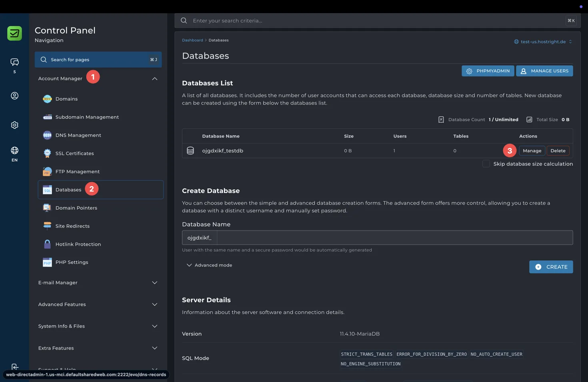Image resolution: width=588 pixels, height=382 pixels.
Task: Open the messages chat icon with 5 badge
Action: click(x=14, y=62)
